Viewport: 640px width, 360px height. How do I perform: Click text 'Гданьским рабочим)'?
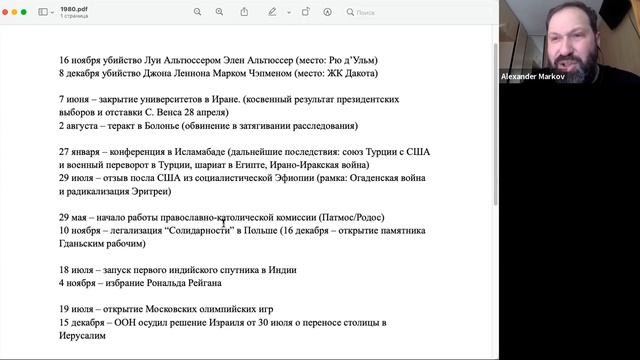[x=102, y=244]
